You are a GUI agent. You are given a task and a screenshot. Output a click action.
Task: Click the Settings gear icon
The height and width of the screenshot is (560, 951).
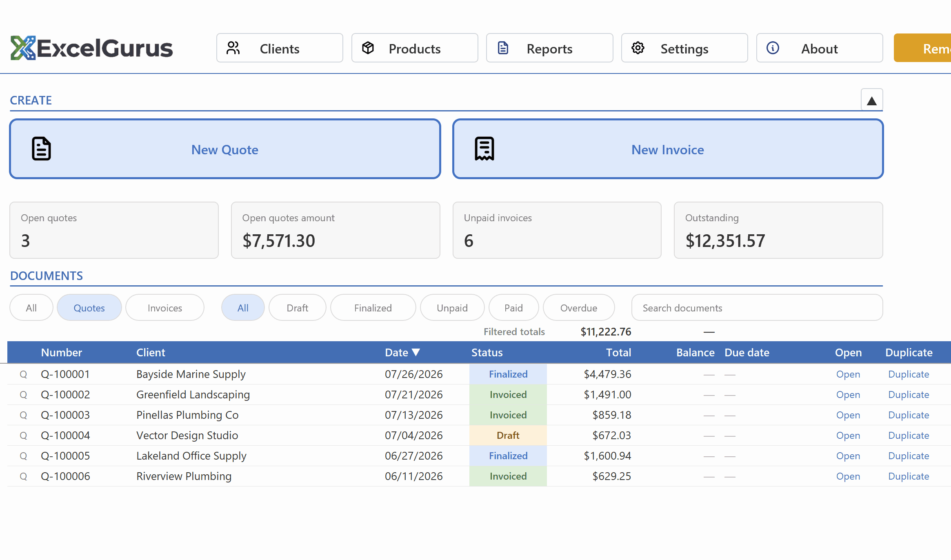pyautogui.click(x=638, y=48)
